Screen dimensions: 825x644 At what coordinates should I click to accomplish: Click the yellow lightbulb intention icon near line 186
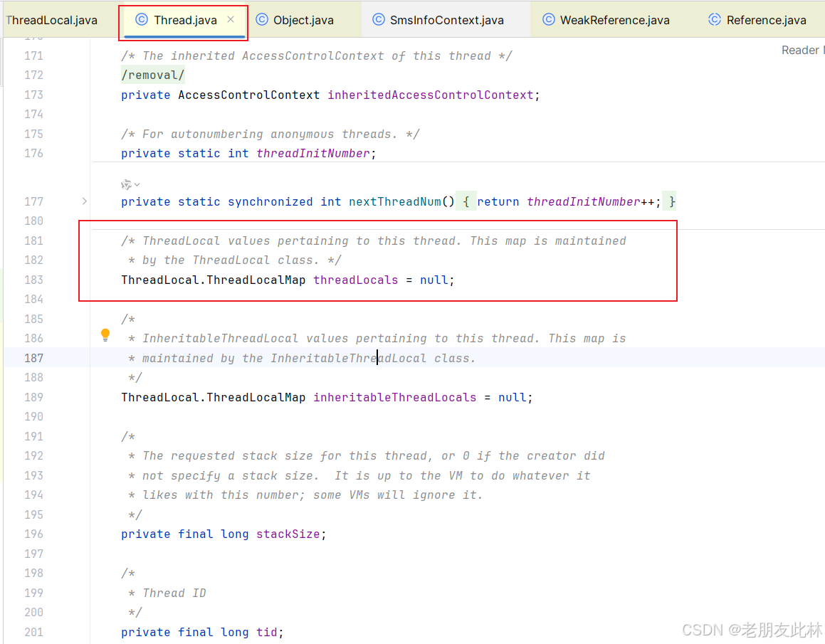click(x=105, y=334)
